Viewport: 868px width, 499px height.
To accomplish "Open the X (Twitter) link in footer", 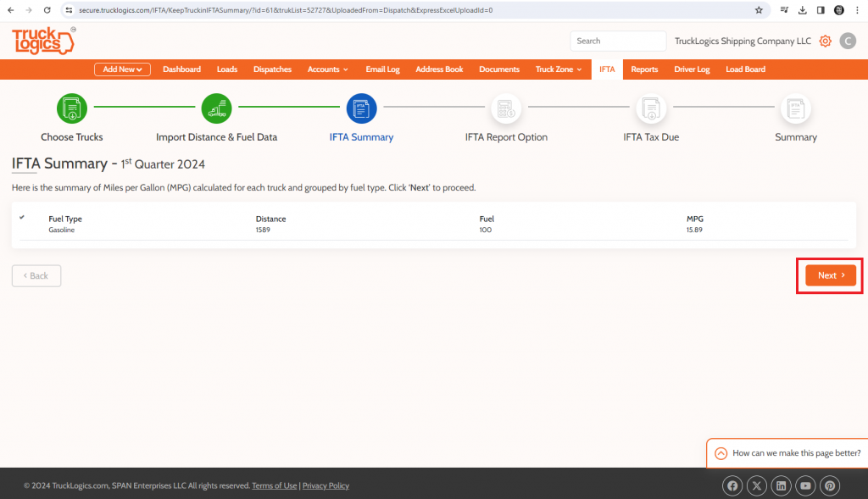I will [757, 485].
